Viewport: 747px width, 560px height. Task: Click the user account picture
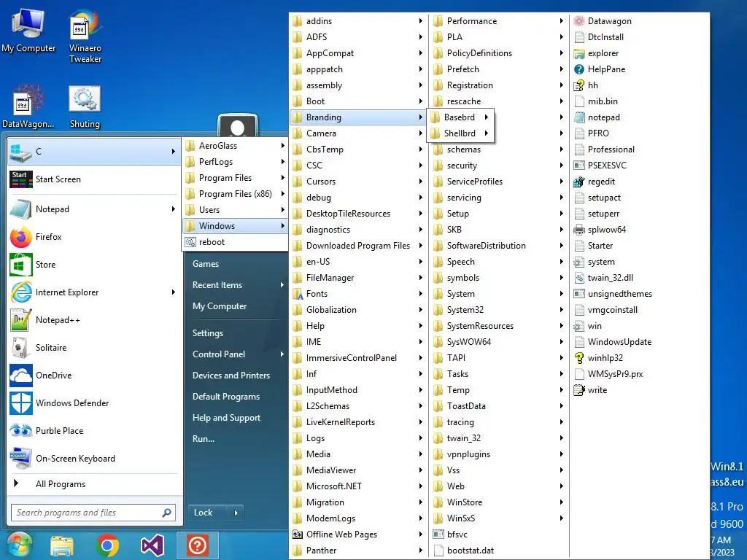point(237,125)
